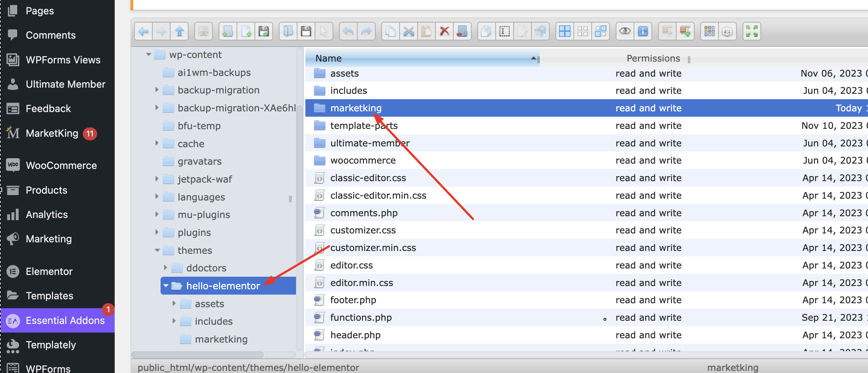Collapse the wp-content tree node
Screen dimensions: 868x373
[148, 55]
